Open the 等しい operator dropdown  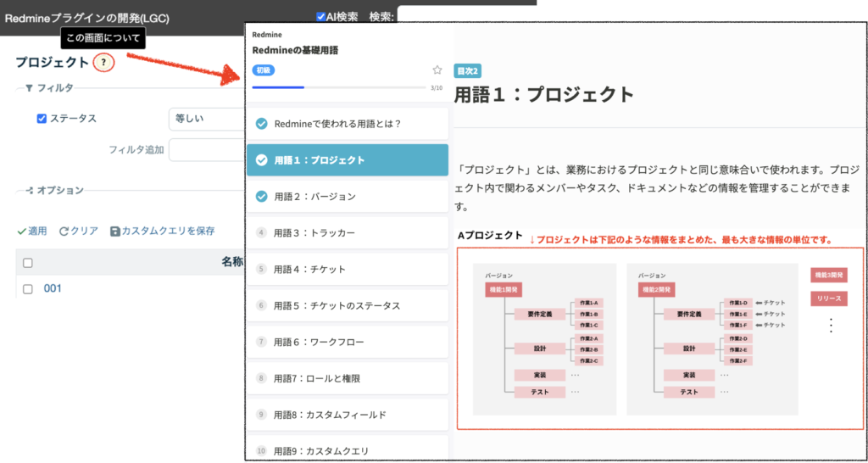[x=206, y=119]
